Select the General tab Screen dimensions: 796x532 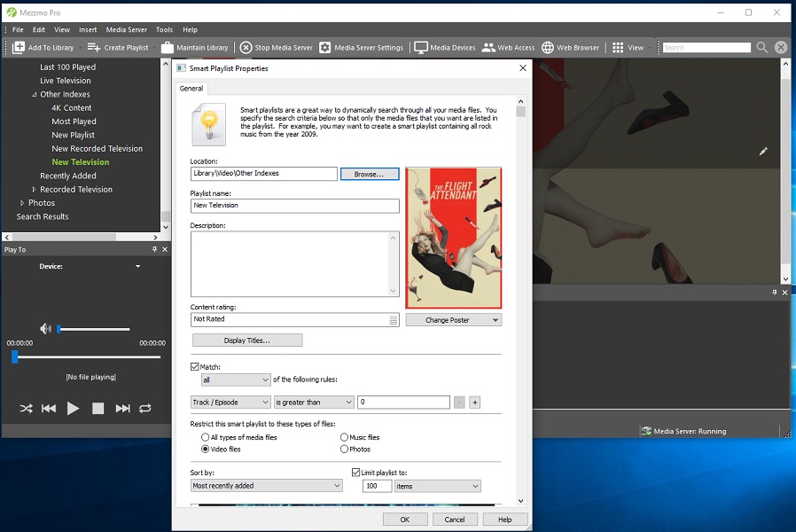(x=191, y=89)
